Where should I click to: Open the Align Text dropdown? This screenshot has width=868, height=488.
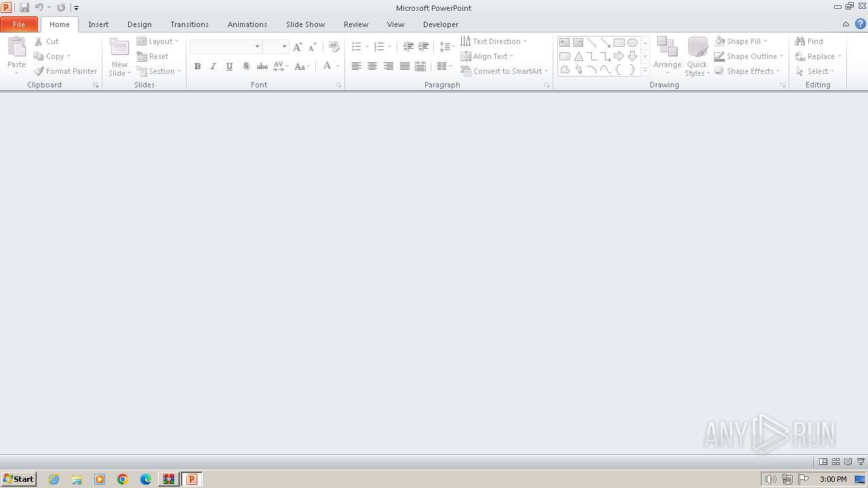[487, 56]
